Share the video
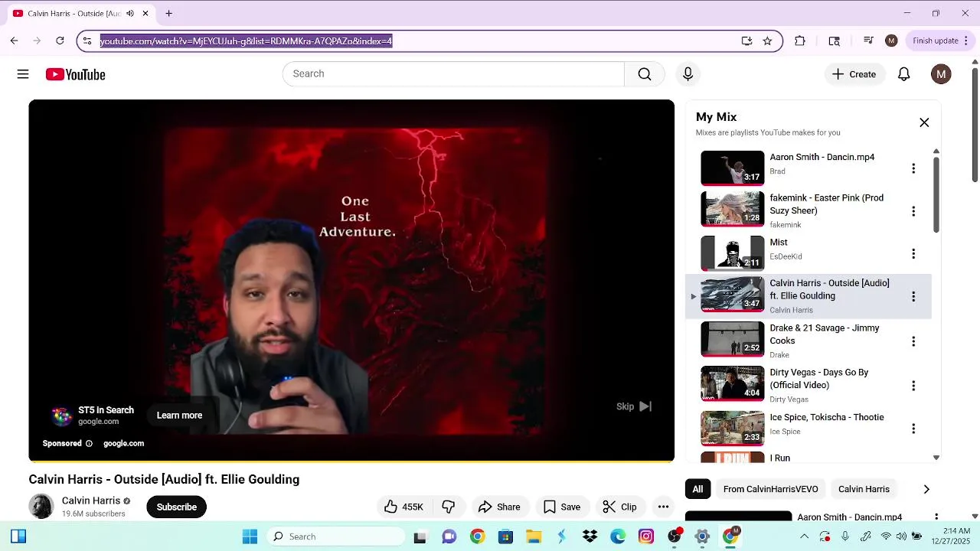 click(x=498, y=507)
